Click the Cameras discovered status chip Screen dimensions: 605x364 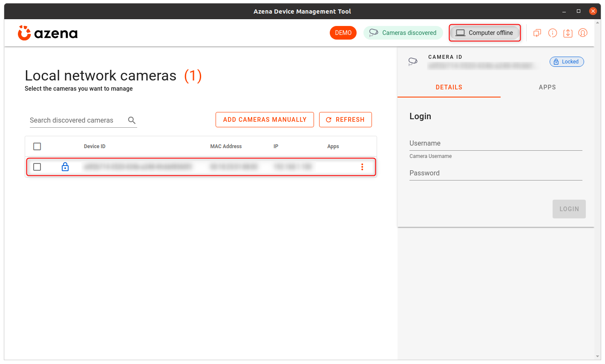point(403,33)
